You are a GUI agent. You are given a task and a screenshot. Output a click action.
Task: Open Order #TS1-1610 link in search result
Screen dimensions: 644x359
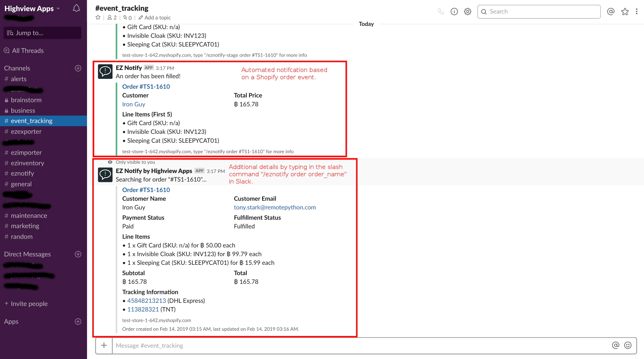(x=146, y=190)
